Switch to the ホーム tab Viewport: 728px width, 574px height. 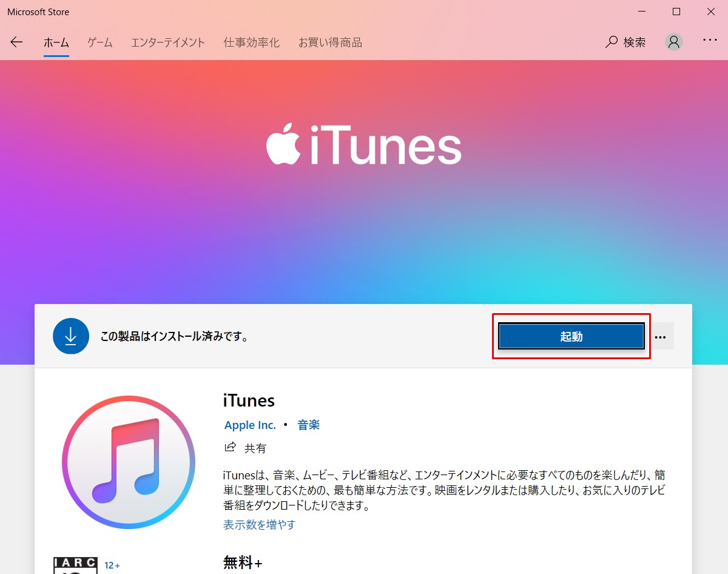[x=56, y=42]
